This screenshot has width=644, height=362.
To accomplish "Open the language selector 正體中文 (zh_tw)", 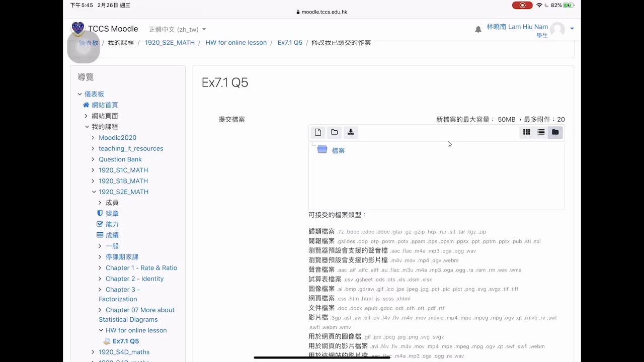I will tap(177, 30).
